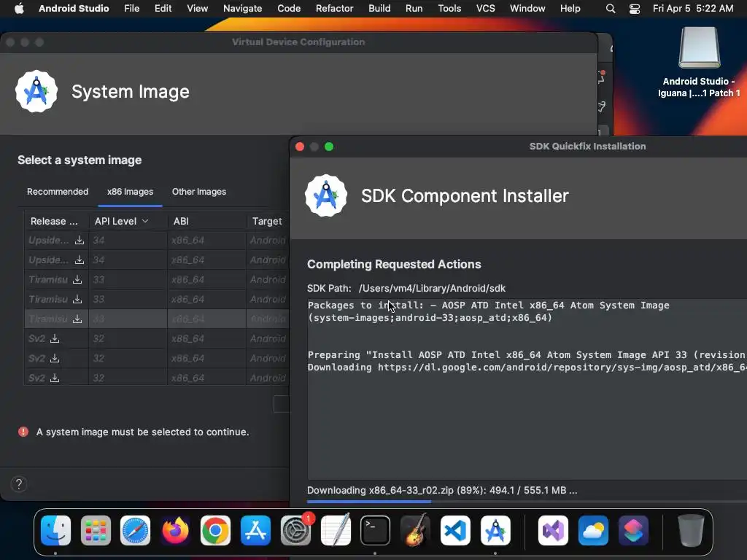Viewport: 747px width, 560px height.
Task: Open TextEdit from the dock
Action: (x=336, y=531)
